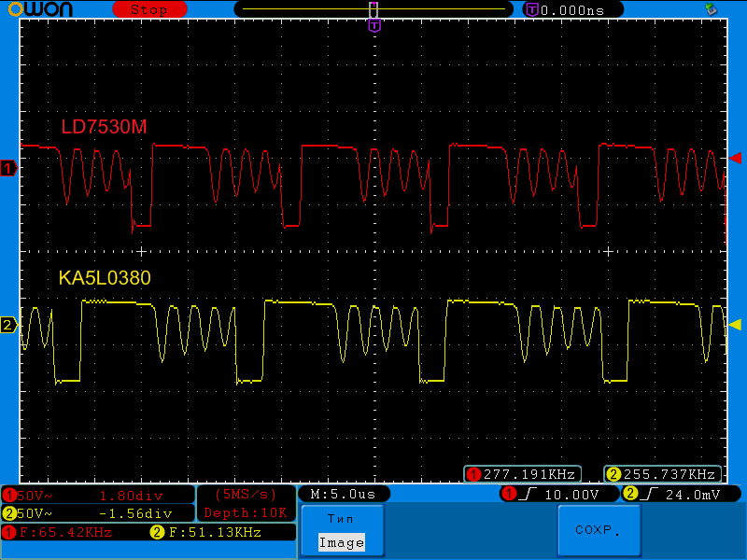
Task: Click the 5MS/s sample rate depth box
Action: pyautogui.click(x=247, y=503)
